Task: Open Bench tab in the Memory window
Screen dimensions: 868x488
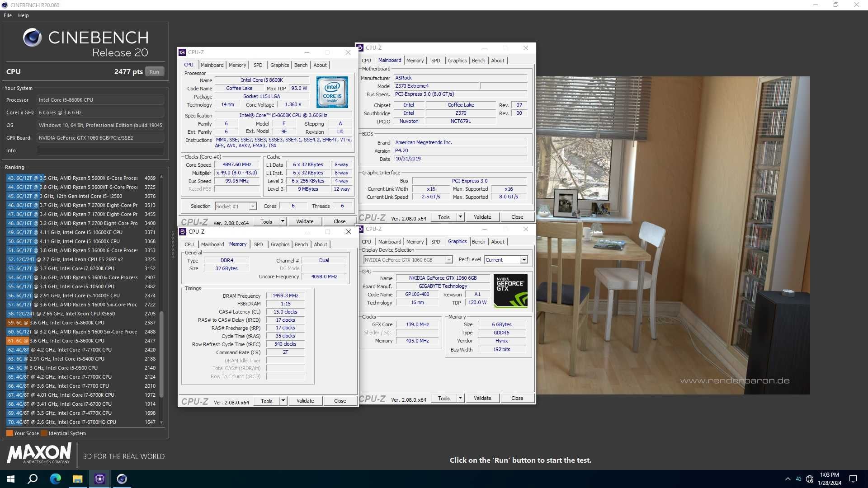Action: point(301,244)
